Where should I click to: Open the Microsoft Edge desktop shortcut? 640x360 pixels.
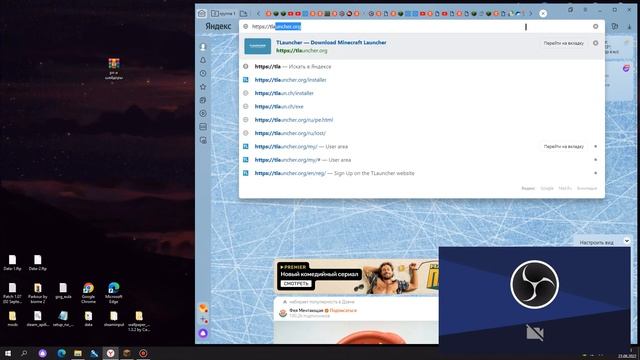113,293
